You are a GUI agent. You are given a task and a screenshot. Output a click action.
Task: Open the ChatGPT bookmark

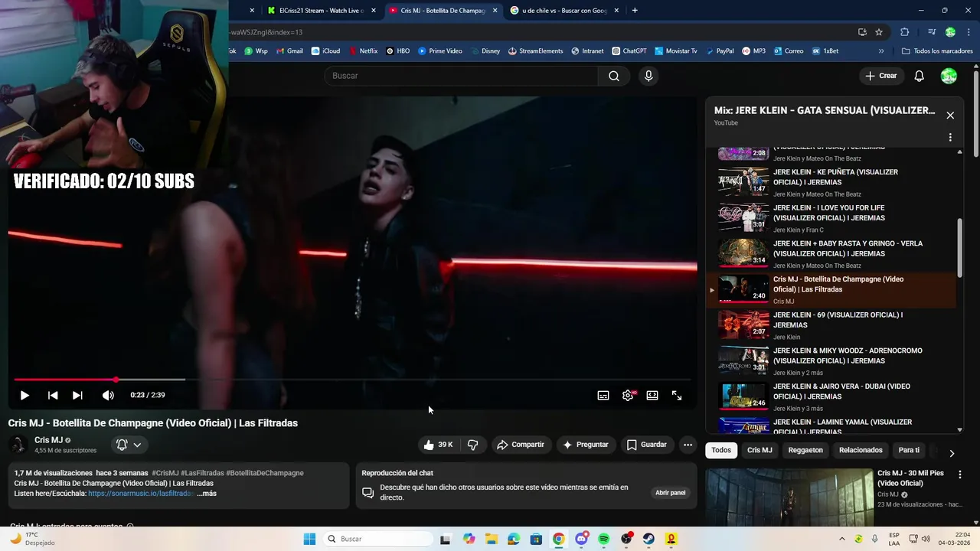[629, 51]
